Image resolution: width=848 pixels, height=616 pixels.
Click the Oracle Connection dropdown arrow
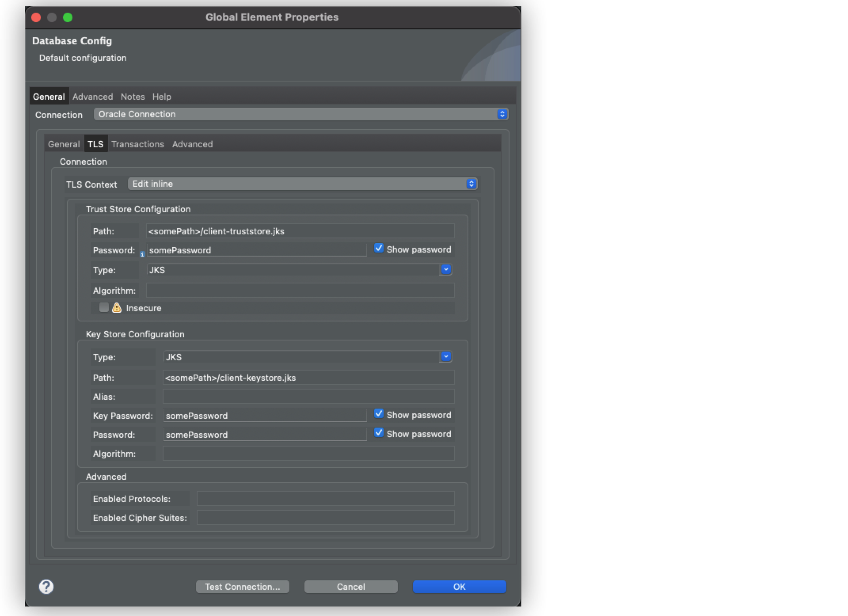point(503,114)
